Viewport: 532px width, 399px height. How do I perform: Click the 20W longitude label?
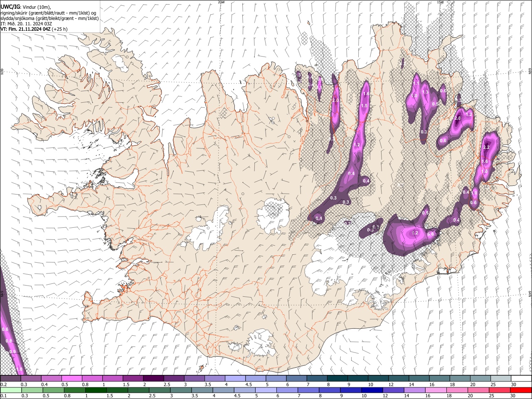point(222,2)
